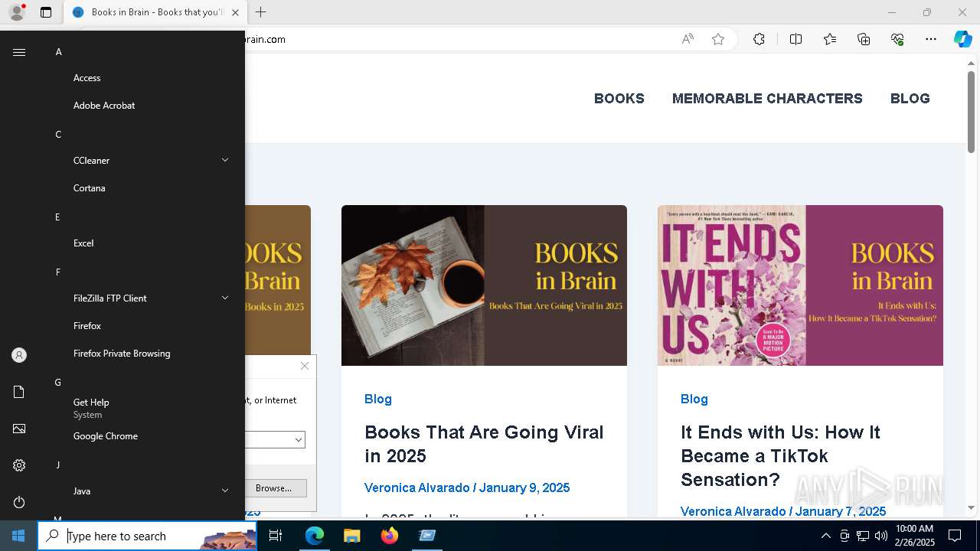Click Blog category above Going Viral post
Viewport: 980px width, 551px height.
[x=378, y=399]
